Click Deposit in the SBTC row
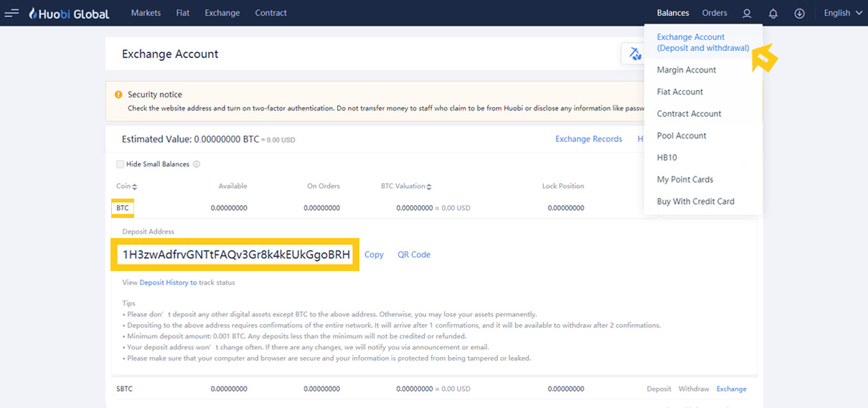 (x=659, y=389)
